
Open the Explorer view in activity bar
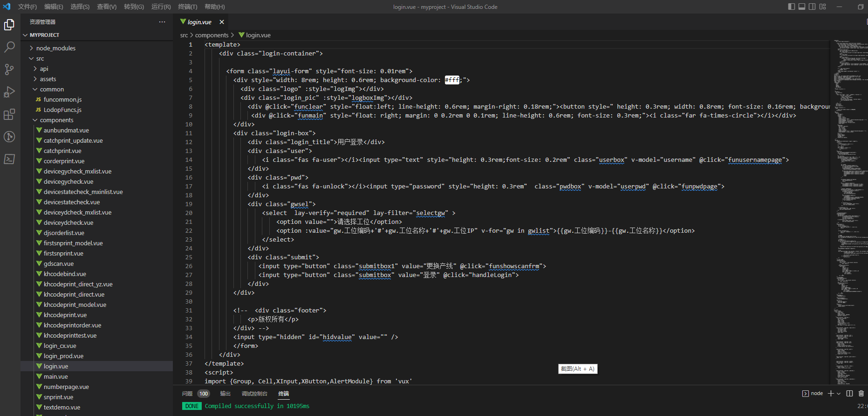pyautogui.click(x=9, y=24)
